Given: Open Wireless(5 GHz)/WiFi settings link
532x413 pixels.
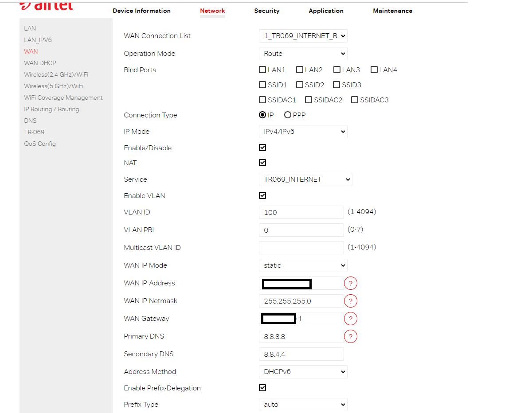Looking at the screenshot, I should tap(54, 86).
